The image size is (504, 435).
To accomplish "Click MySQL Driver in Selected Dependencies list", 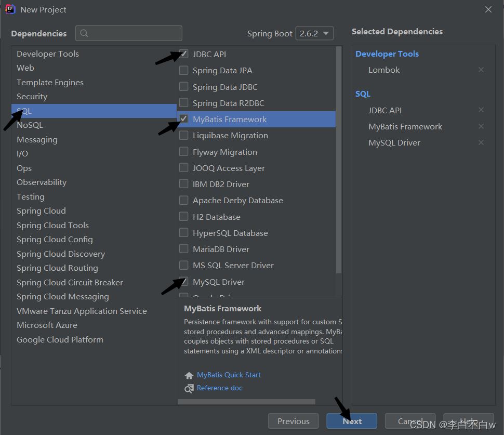I will pos(394,142).
